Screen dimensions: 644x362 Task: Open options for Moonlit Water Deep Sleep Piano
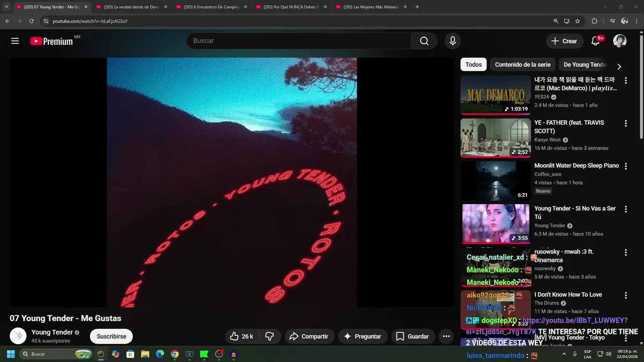626,166
